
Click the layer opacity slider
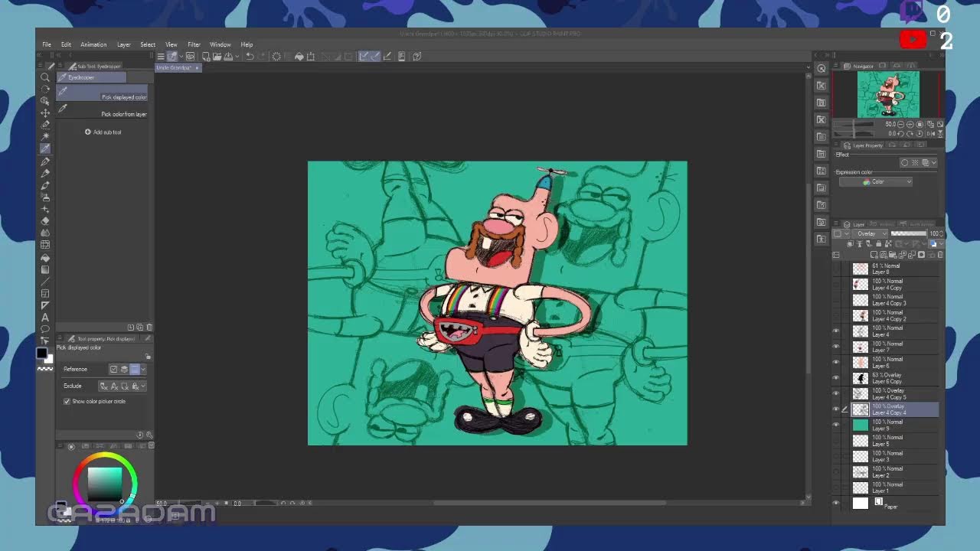pyautogui.click(x=909, y=233)
